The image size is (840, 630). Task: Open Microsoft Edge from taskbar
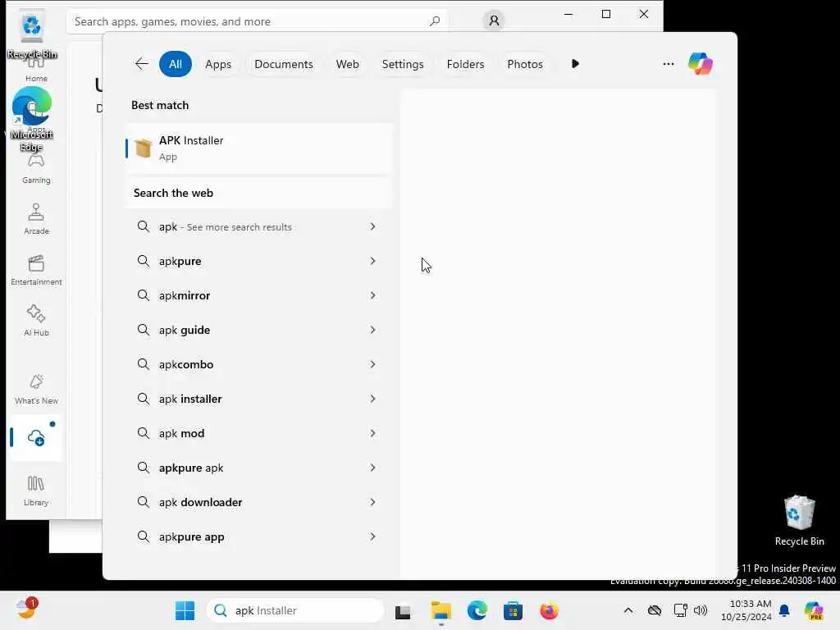tap(477, 610)
